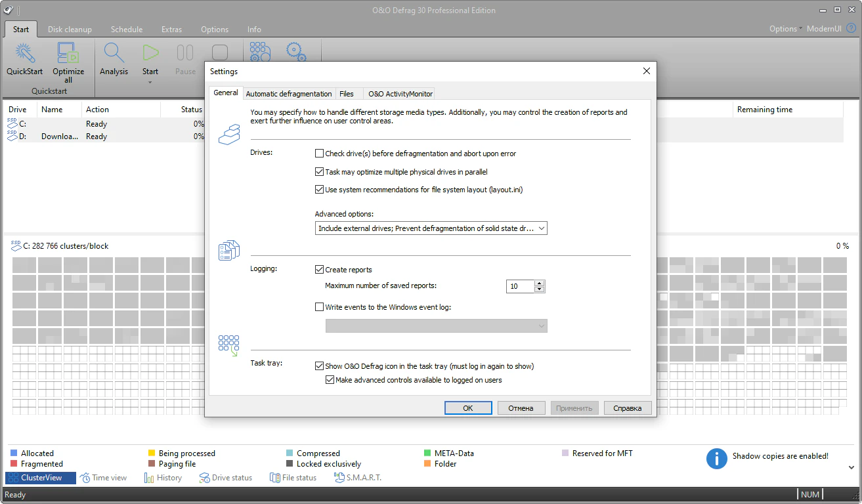Uncheck Create reports
This screenshot has height=504, width=862.
[320, 270]
